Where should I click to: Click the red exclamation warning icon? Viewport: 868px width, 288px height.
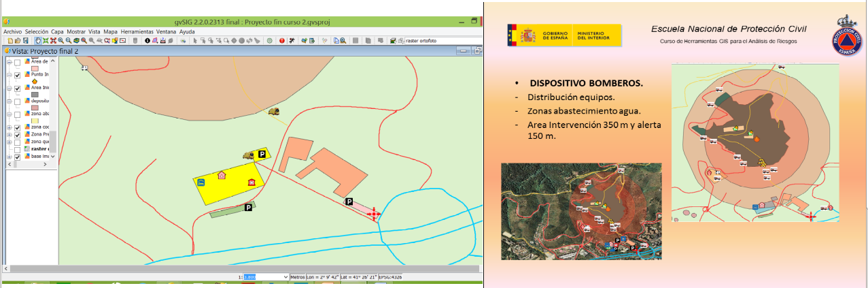point(281,41)
